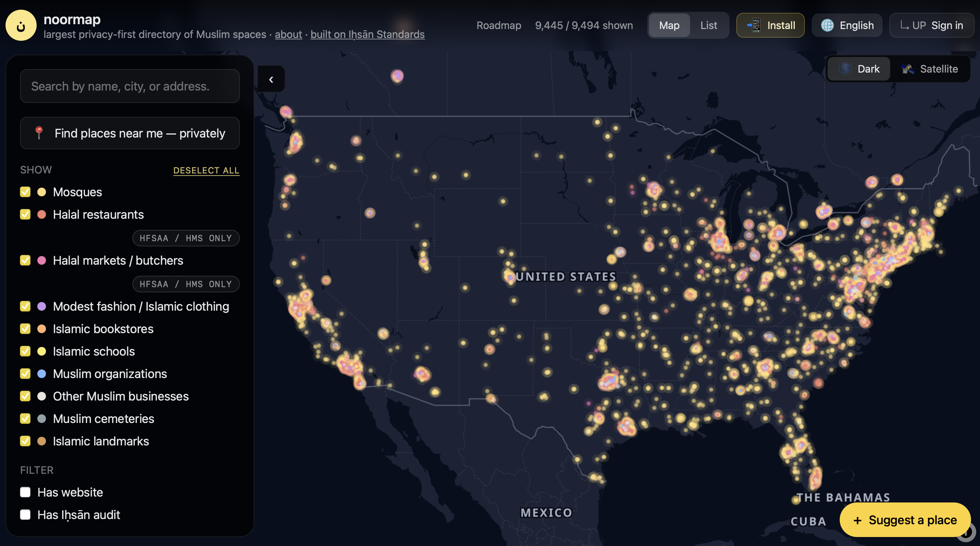Click the arrow icon before Sign in
The width and height of the screenshot is (980, 546).
pos(905,26)
